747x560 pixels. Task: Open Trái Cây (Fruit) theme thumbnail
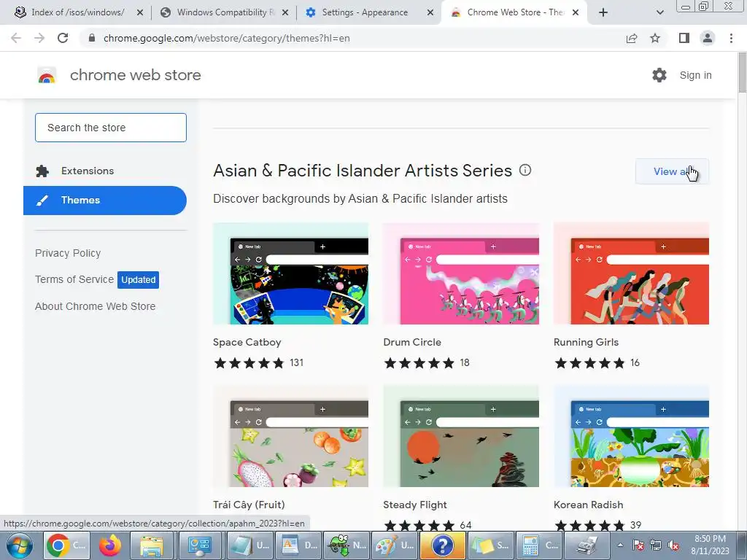[x=290, y=436]
